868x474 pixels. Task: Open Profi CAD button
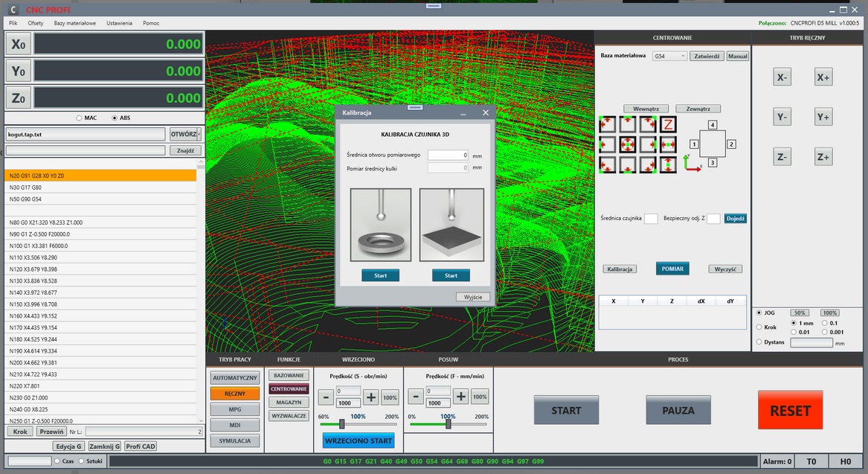tap(141, 446)
